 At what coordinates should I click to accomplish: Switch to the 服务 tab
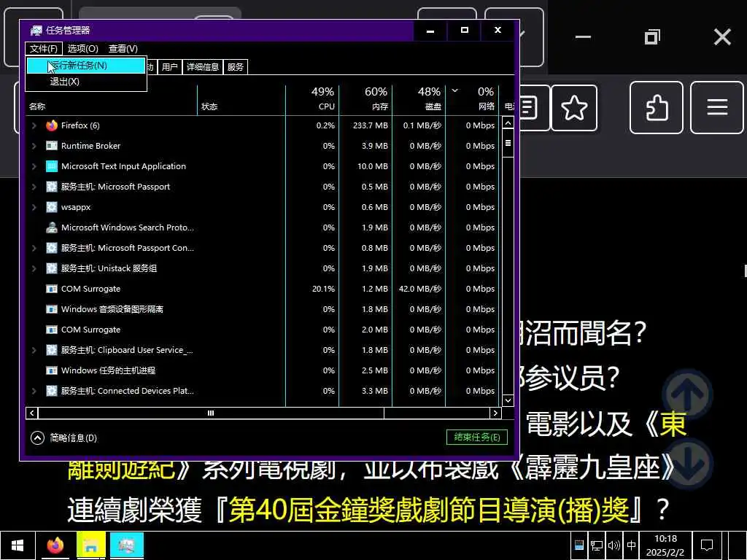[x=236, y=67]
